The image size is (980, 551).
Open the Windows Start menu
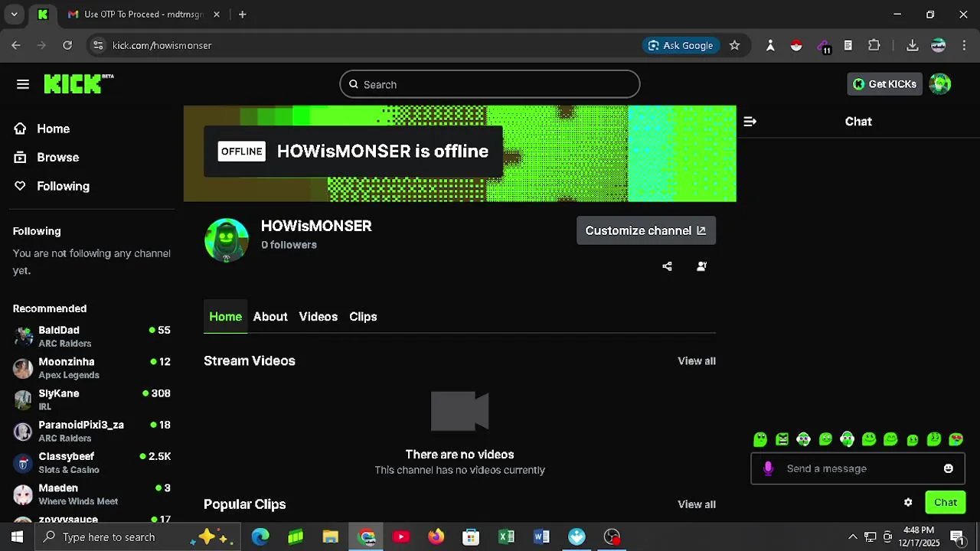pyautogui.click(x=17, y=537)
